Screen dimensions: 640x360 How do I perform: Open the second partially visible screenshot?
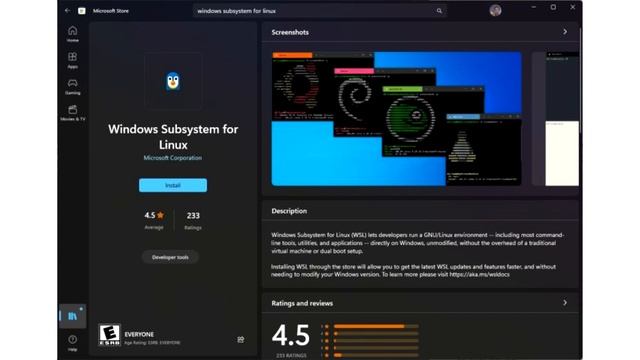tap(556, 119)
